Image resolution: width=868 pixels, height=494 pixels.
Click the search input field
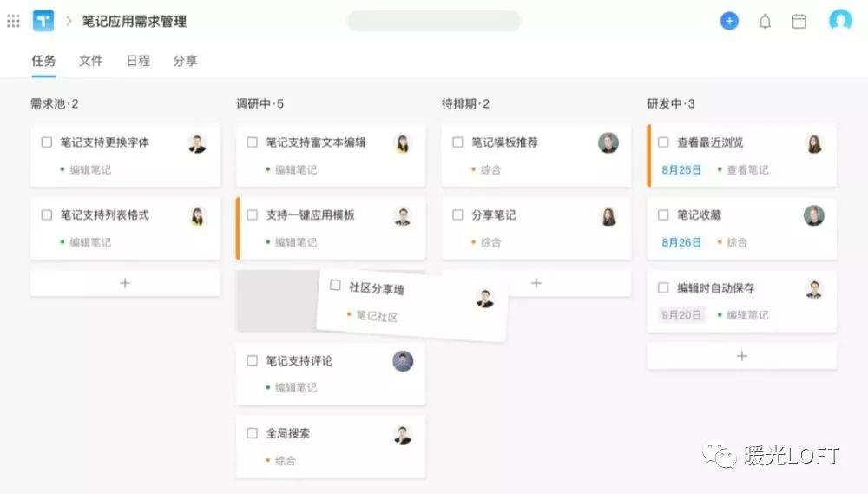coord(434,21)
